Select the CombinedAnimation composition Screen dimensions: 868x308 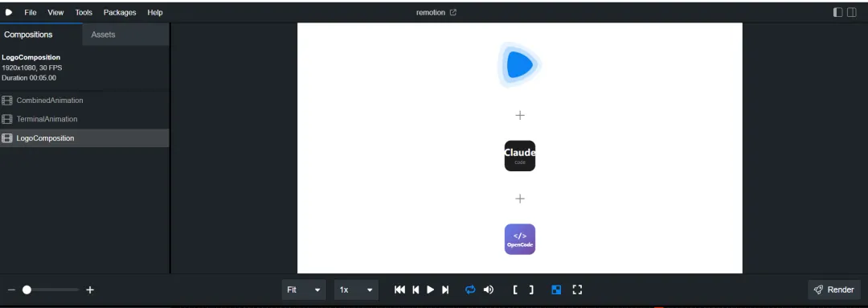click(84, 101)
